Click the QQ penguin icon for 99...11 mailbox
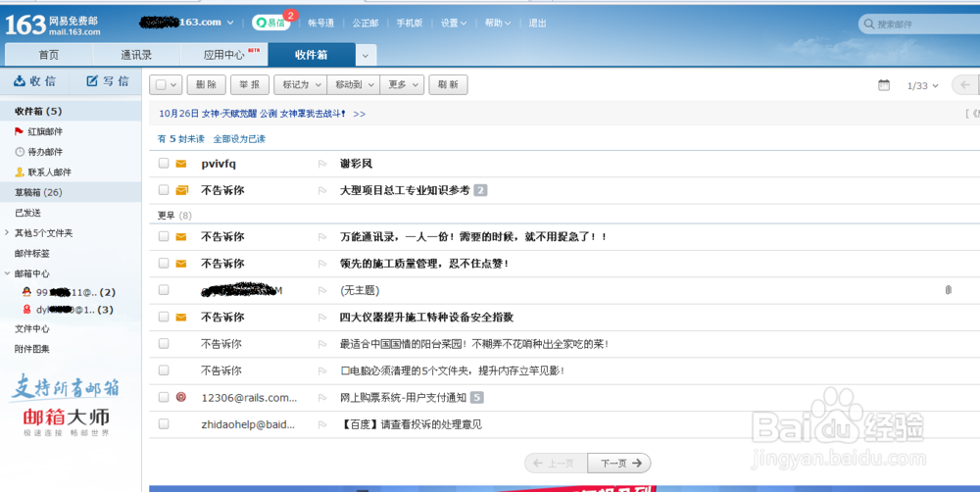 point(26,292)
